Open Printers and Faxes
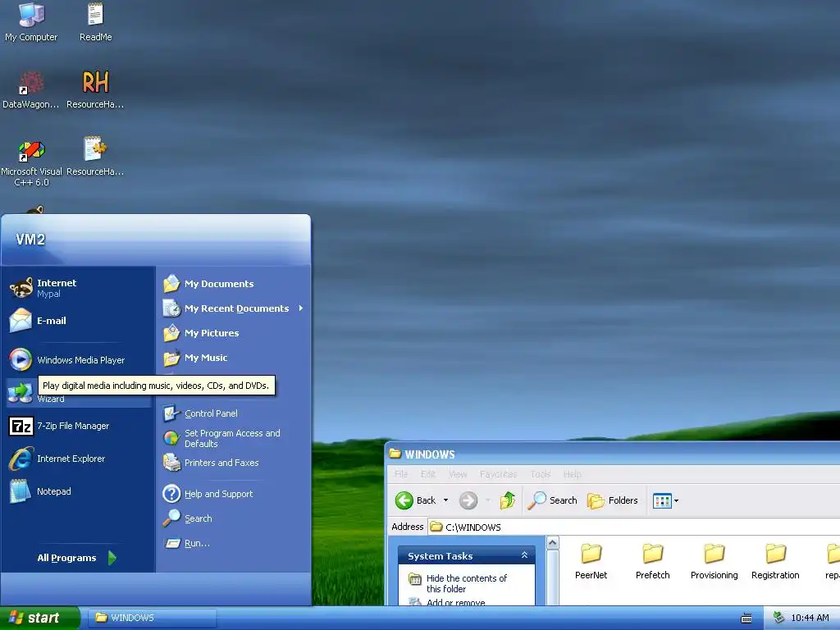The width and height of the screenshot is (840, 630). pyautogui.click(x=232, y=463)
